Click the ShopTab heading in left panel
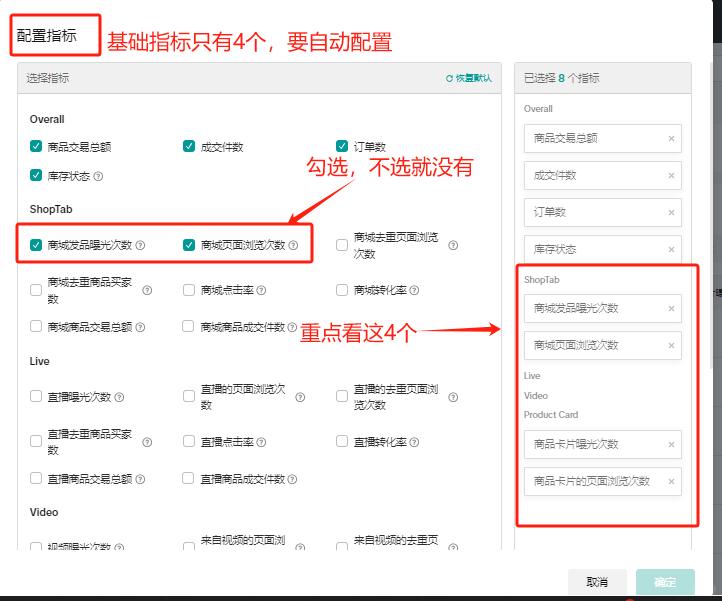The height and width of the screenshot is (601, 722). click(51, 209)
